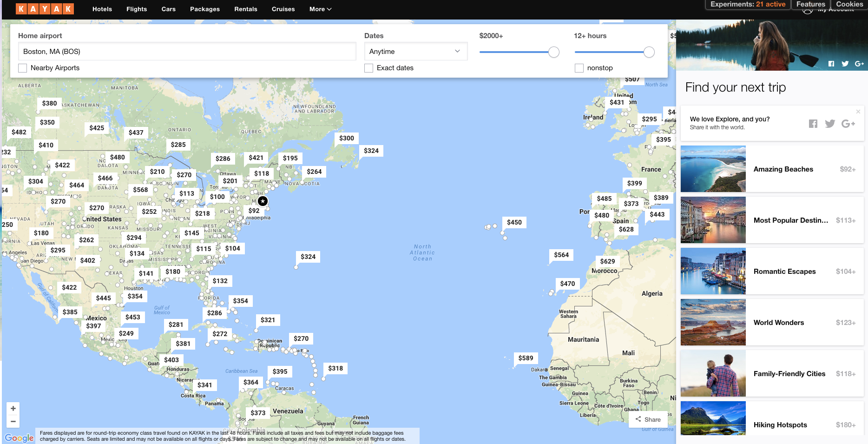Click the $354 fare near Bahamas
The image size is (868, 444).
point(241,301)
